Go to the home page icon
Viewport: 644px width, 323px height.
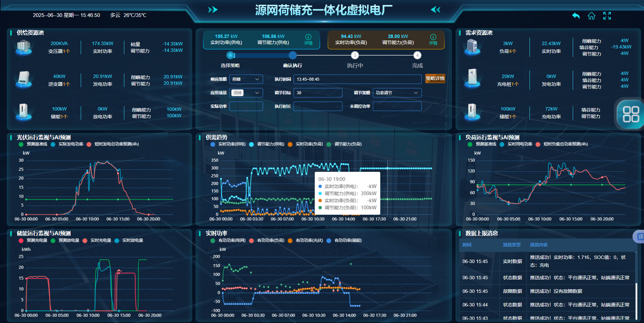point(591,16)
